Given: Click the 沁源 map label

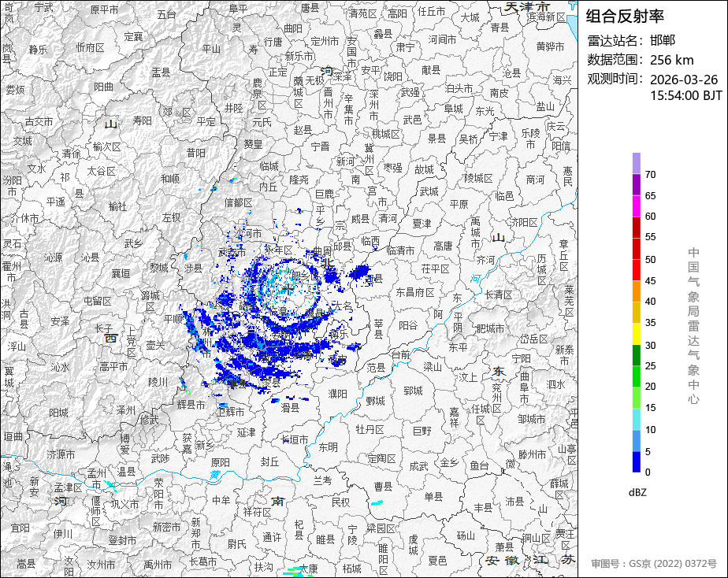Looking at the screenshot, I should pyautogui.click(x=53, y=257).
